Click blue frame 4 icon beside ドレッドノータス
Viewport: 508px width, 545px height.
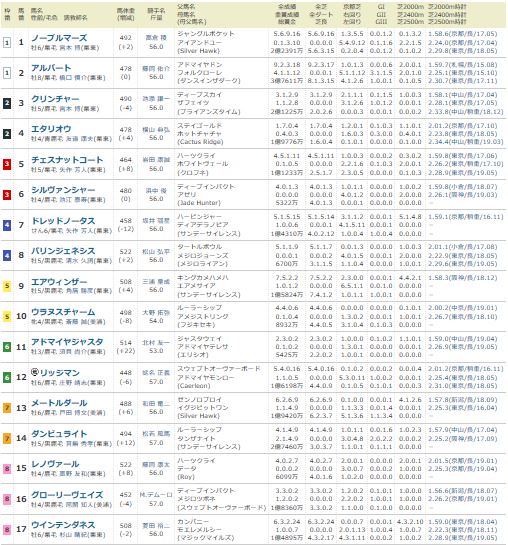(7, 225)
